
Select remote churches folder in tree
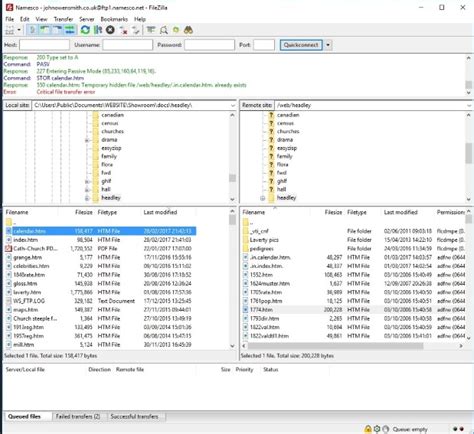(288, 131)
